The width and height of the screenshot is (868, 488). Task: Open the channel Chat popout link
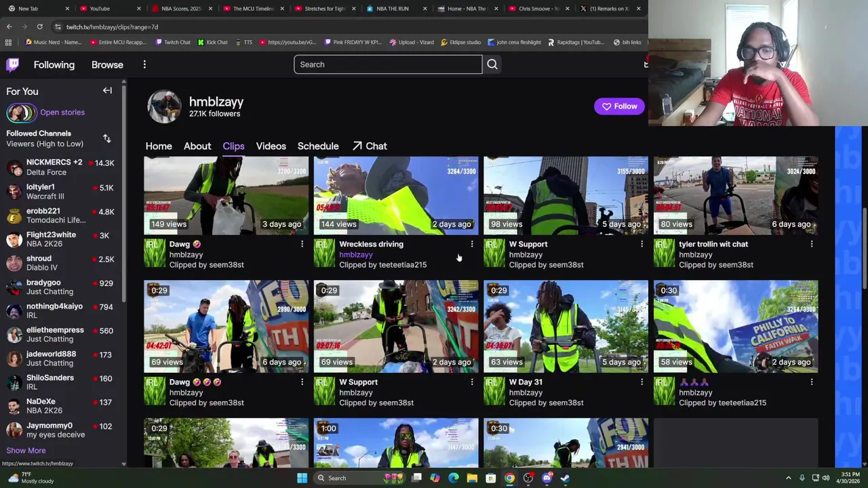[370, 146]
